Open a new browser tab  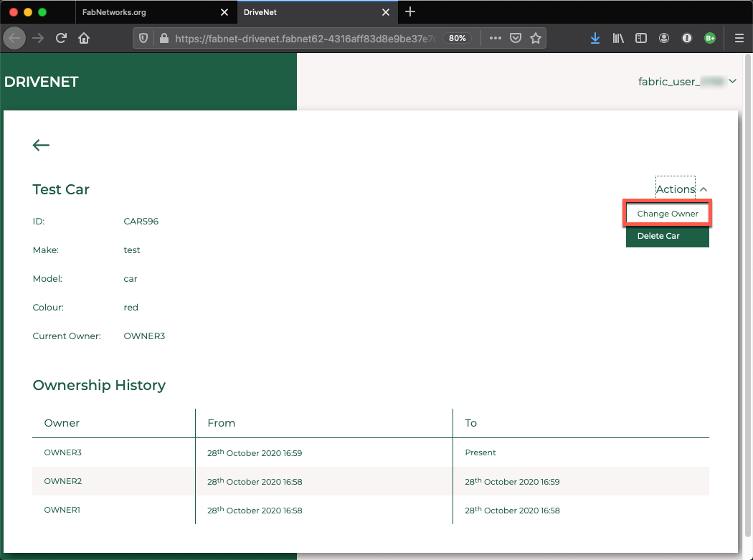point(410,12)
